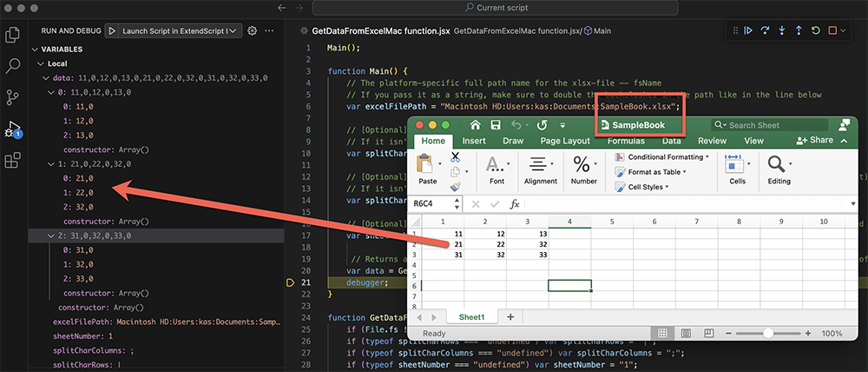The height and width of the screenshot is (372, 868).
Task: Select the excelFilePath variable row
Action: point(156,322)
